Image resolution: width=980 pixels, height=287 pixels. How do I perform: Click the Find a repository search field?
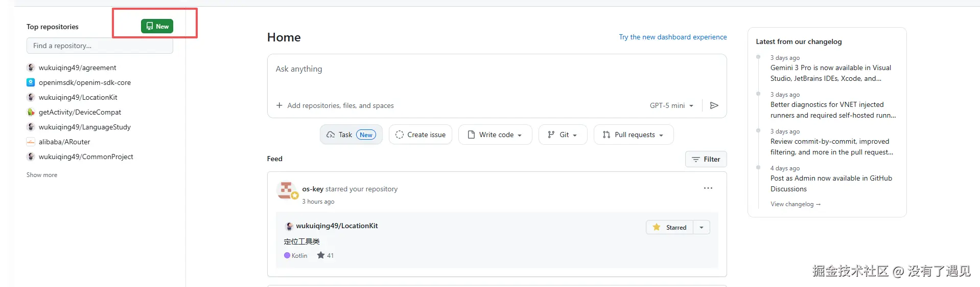[100, 46]
